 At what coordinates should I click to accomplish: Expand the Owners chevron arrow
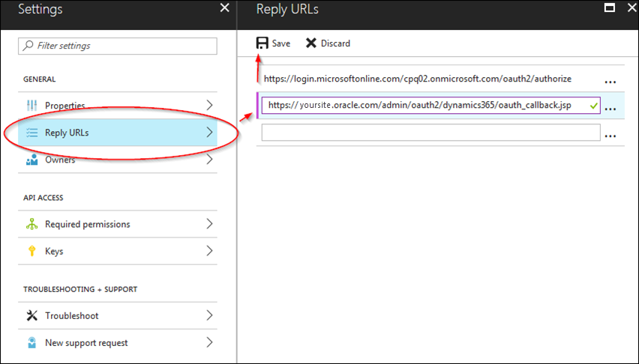point(209,160)
